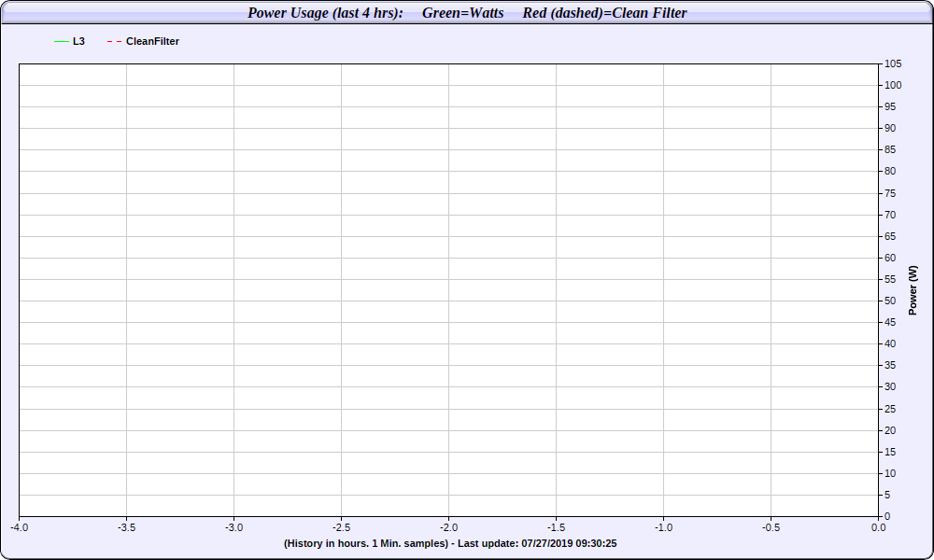Screen dimensions: 934x560
Task: Click the 10 y-axis tick label
Action: 890,473
